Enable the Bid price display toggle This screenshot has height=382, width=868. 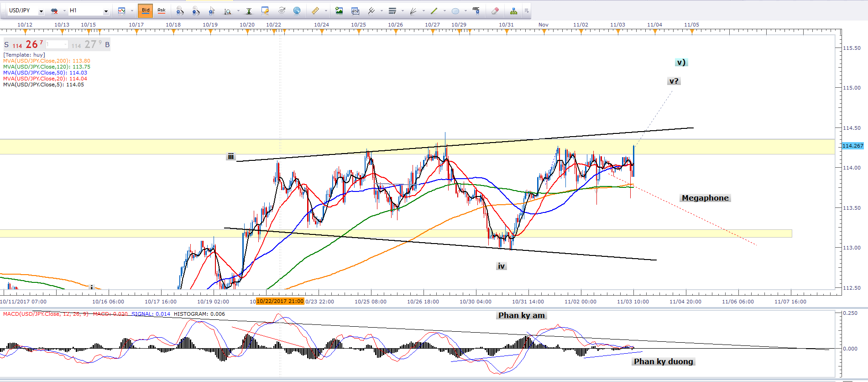click(146, 11)
